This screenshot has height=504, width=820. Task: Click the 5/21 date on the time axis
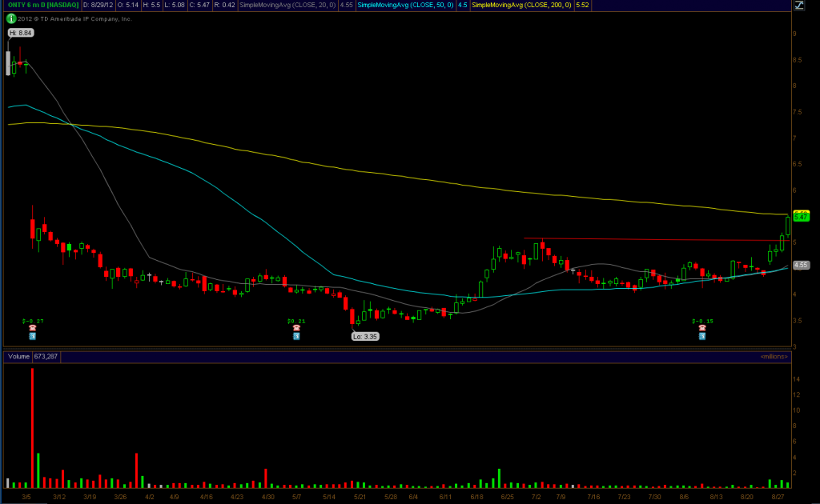[360, 497]
